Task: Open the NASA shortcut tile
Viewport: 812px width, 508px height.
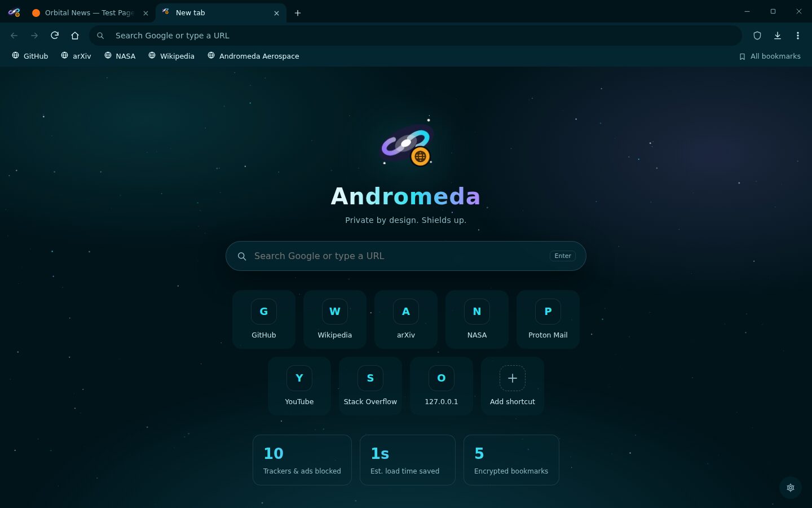Action: (477, 319)
